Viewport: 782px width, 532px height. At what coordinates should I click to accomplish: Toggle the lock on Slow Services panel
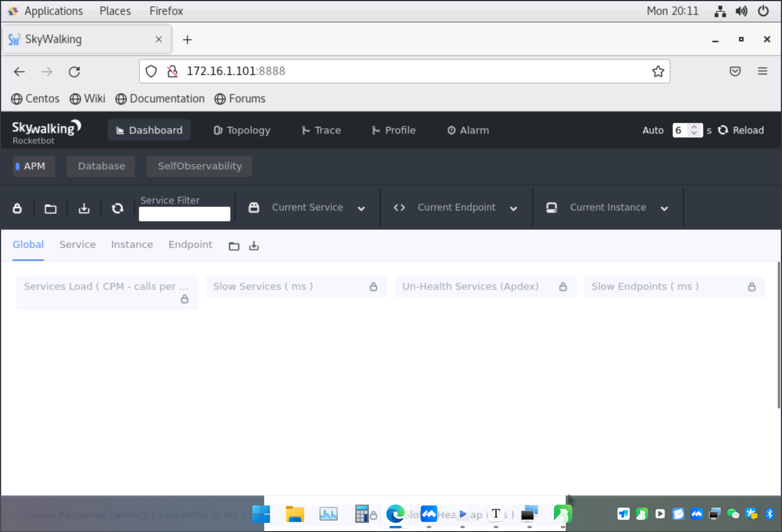373,286
